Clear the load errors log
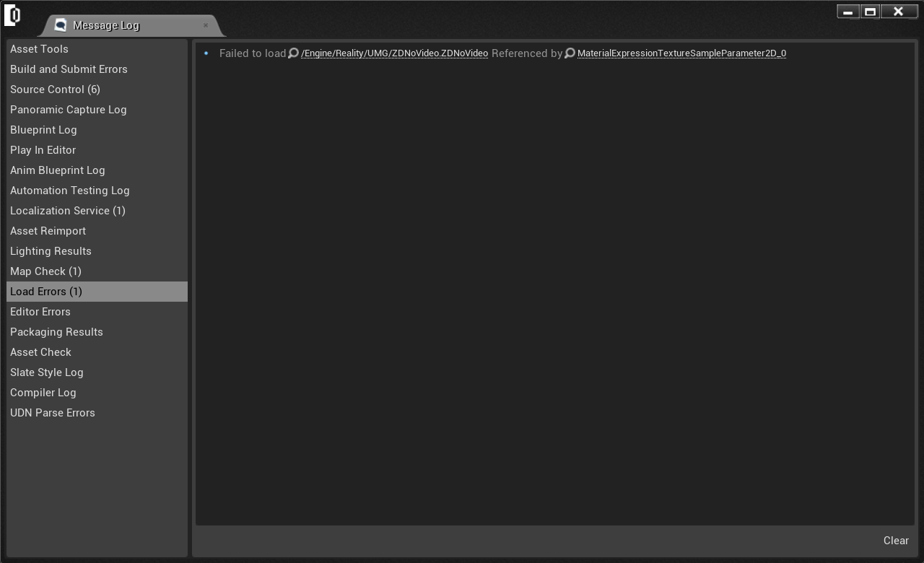 point(895,541)
